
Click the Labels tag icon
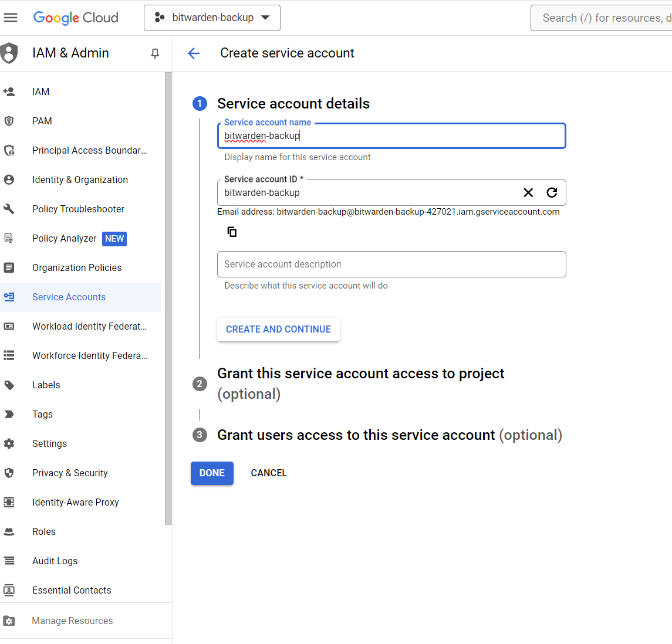(9, 385)
